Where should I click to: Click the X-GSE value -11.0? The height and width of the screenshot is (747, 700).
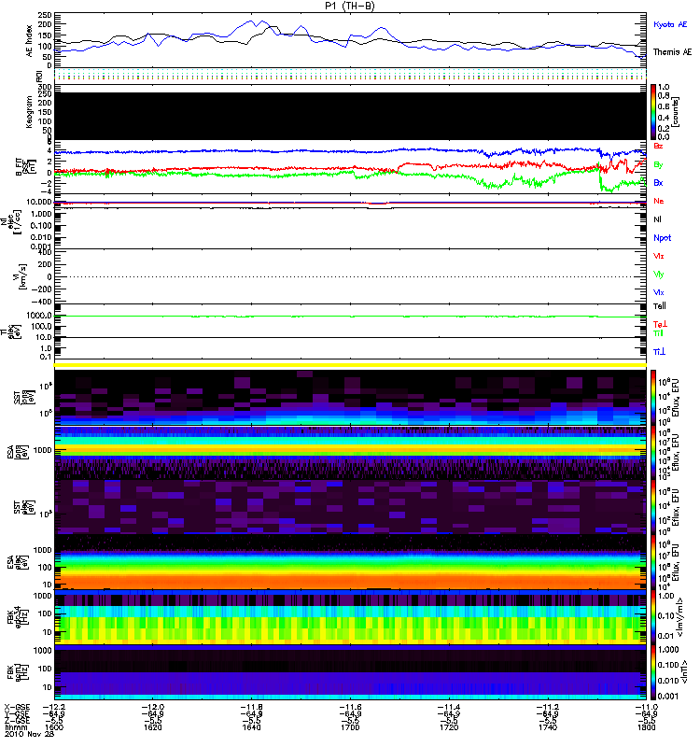tap(646, 707)
